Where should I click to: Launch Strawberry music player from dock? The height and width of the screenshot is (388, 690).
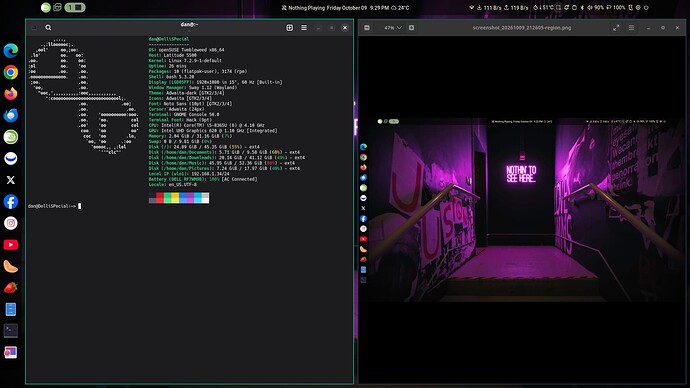coord(11,288)
